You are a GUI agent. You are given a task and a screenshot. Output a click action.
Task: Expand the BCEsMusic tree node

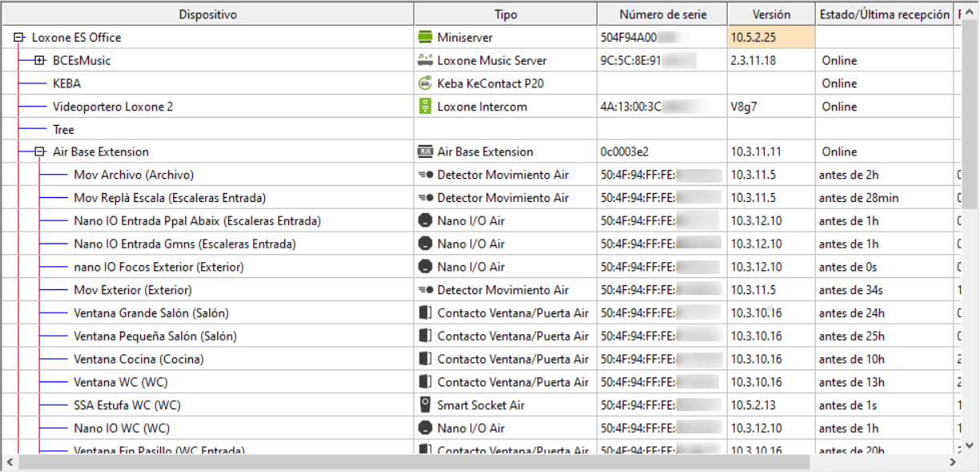40,60
